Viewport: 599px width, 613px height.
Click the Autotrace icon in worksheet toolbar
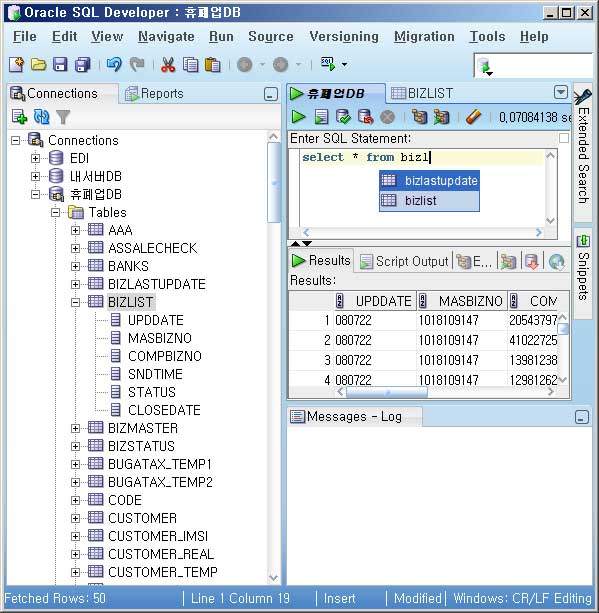pos(441,117)
